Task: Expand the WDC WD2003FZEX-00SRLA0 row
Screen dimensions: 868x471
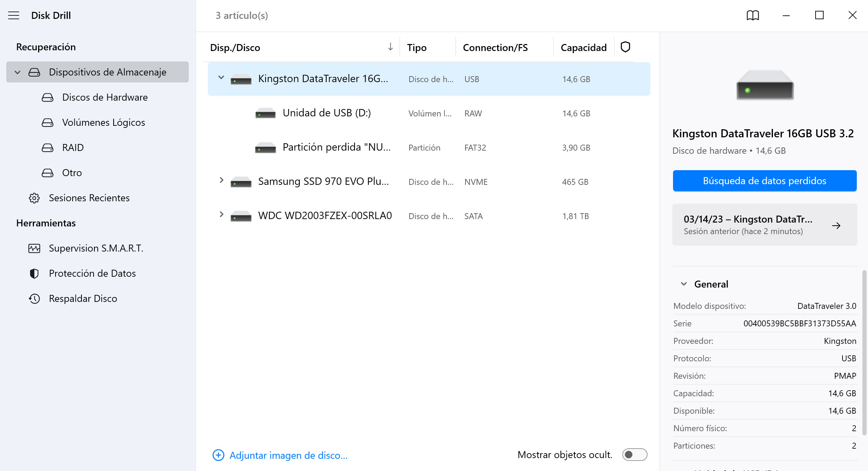Action: [221, 215]
